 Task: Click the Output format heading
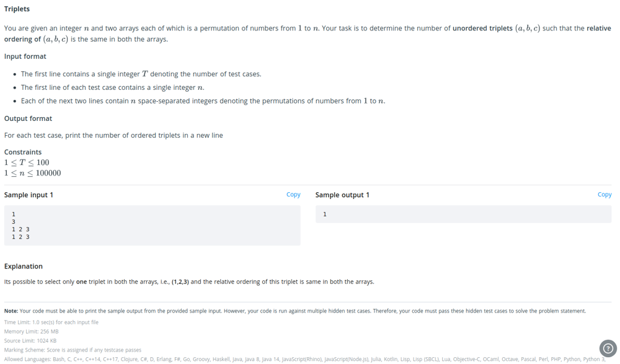(28, 118)
